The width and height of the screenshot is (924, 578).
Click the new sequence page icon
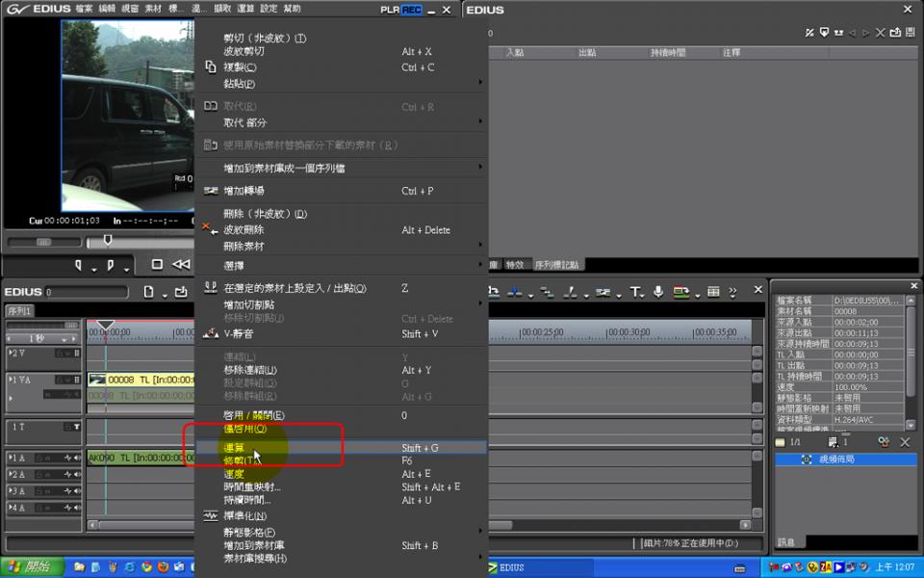point(149,292)
